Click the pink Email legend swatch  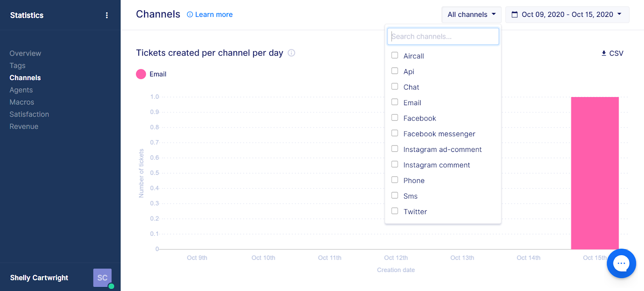[x=141, y=74]
